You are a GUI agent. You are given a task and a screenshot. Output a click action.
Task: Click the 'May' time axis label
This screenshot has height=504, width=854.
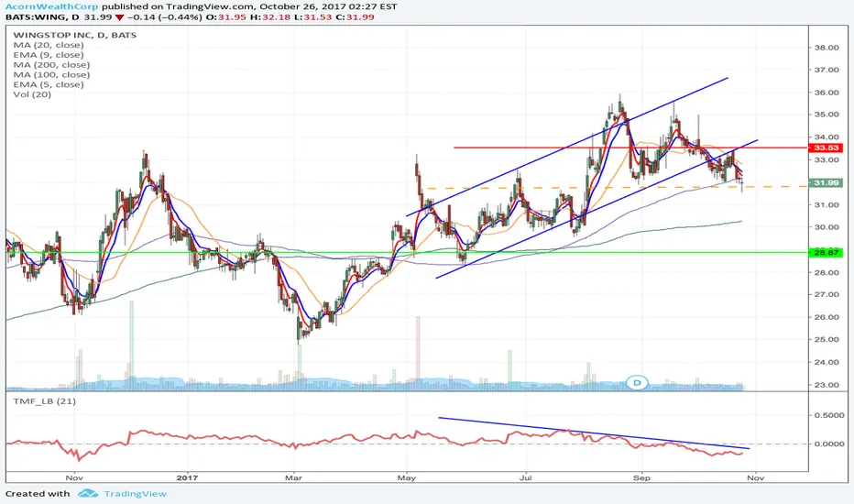point(407,478)
